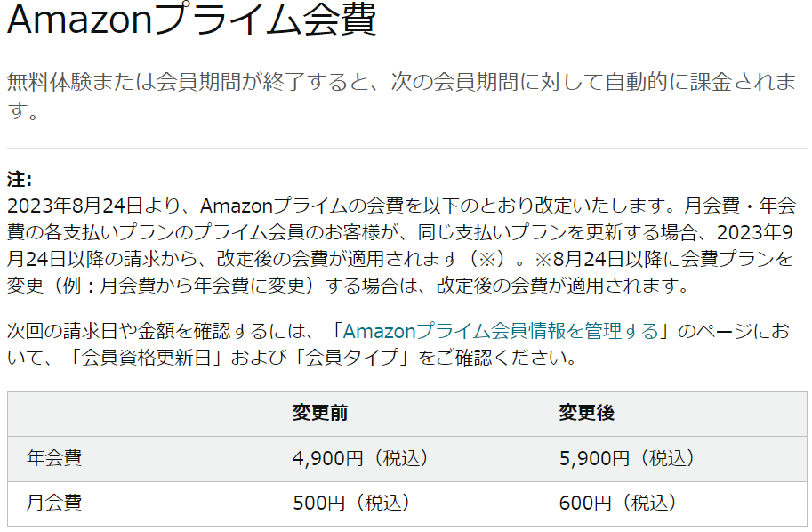
Task: Click the paragraph starting 2023年8月24日より
Action: point(400,246)
